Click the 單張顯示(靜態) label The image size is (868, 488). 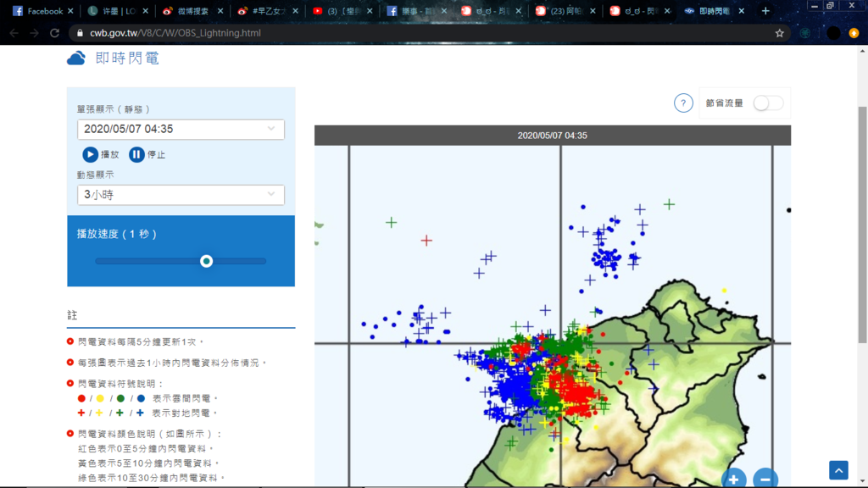click(114, 109)
